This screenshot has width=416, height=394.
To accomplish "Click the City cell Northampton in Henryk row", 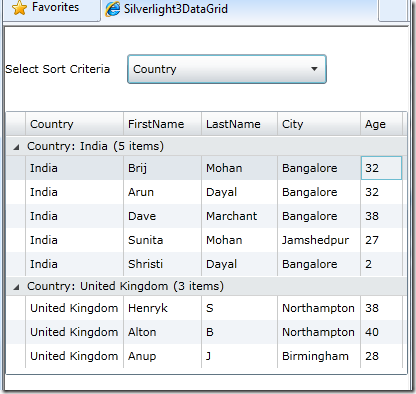I will tap(319, 308).
